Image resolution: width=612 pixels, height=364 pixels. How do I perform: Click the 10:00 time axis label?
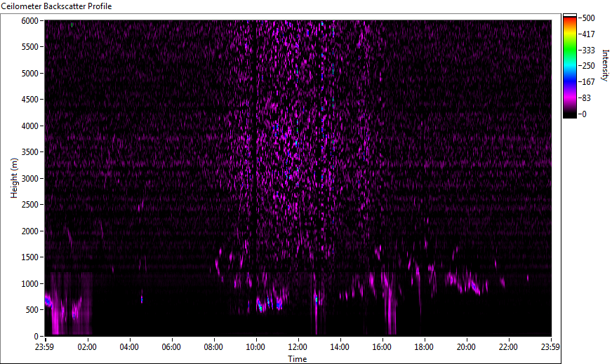click(255, 347)
